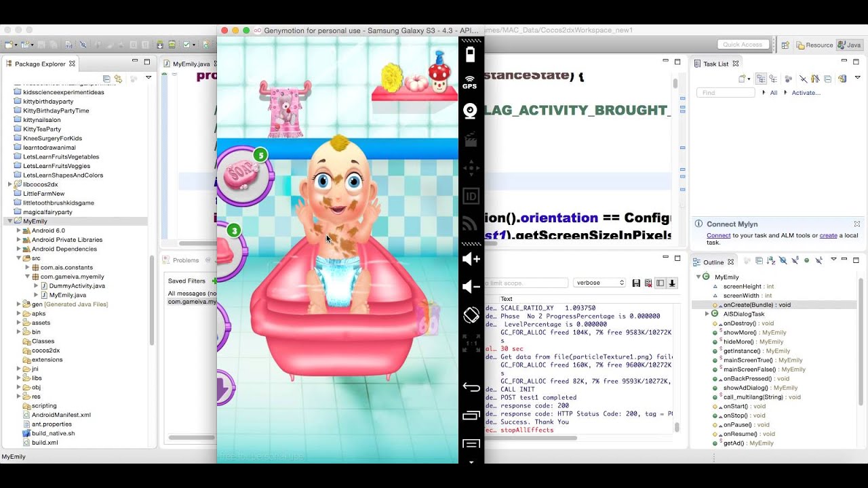Click the Connect link in Mylyn panel
Viewport: 868px width, 488px height.
click(718, 235)
